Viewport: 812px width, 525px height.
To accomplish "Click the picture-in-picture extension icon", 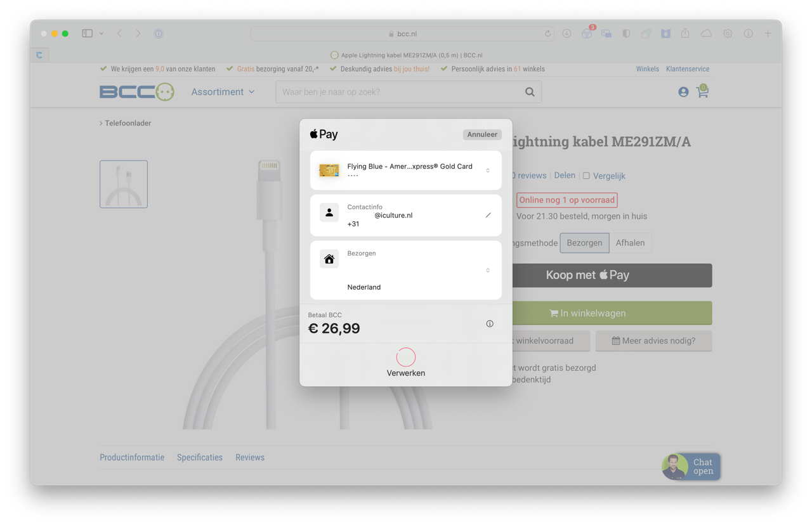I will pos(606,34).
